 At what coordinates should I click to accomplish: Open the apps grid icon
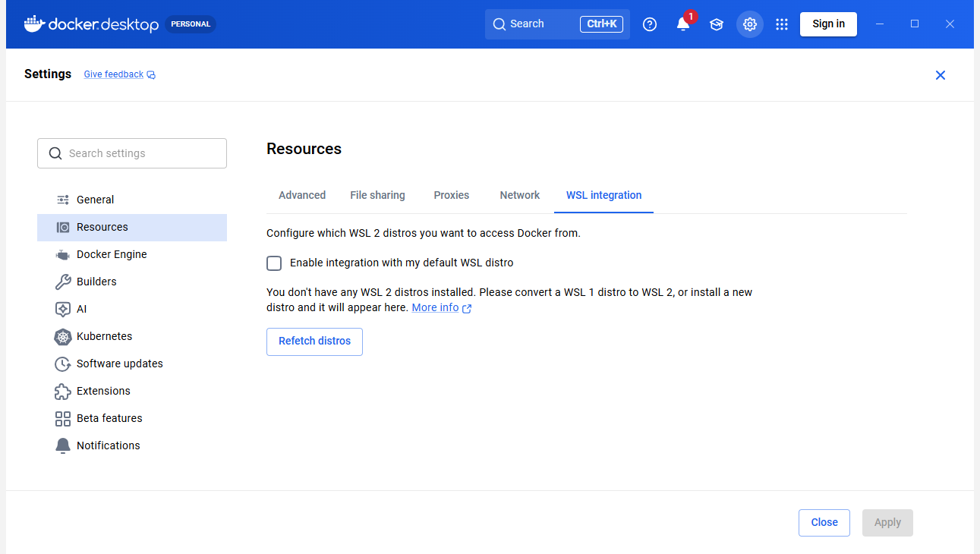click(782, 24)
